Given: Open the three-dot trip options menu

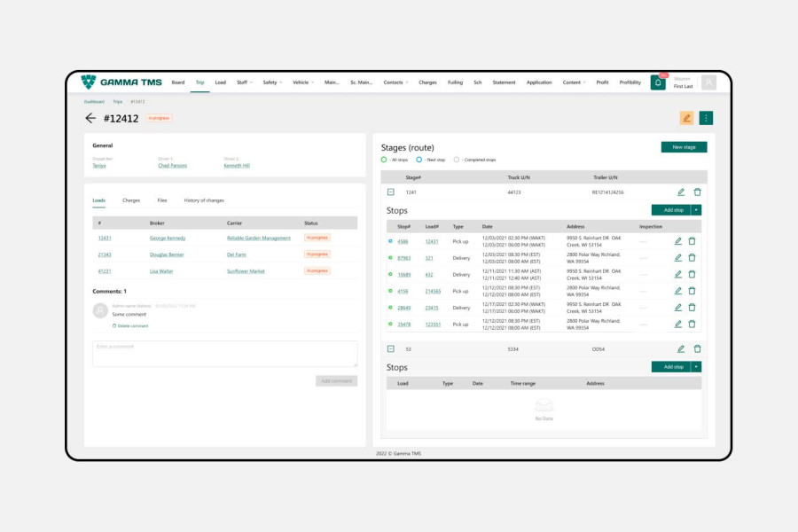Looking at the screenshot, I should pos(706,118).
